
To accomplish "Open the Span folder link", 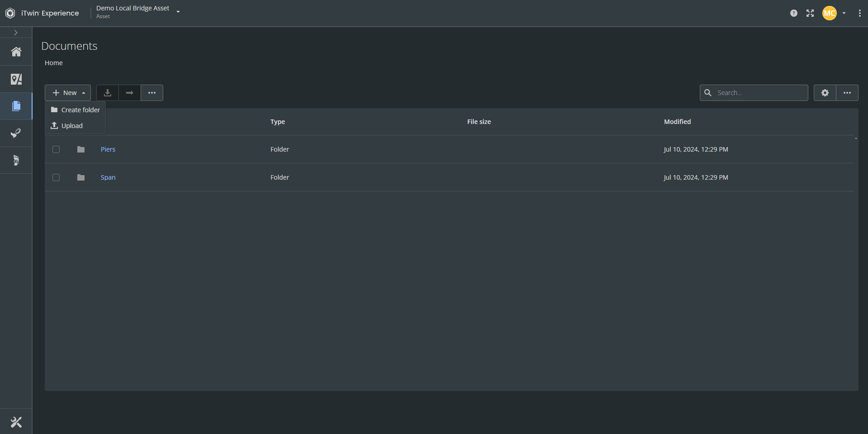I will (108, 177).
